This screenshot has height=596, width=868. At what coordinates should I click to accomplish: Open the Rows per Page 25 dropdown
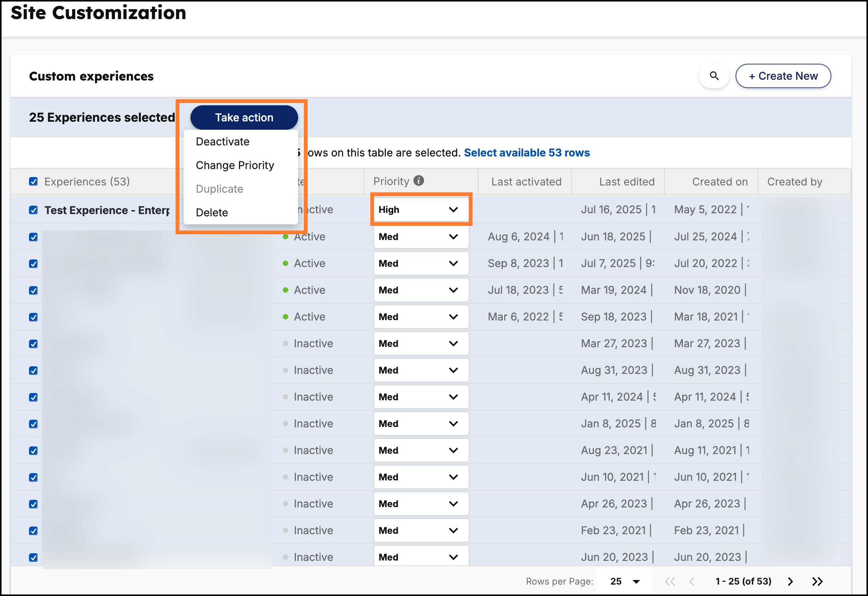[x=625, y=581]
